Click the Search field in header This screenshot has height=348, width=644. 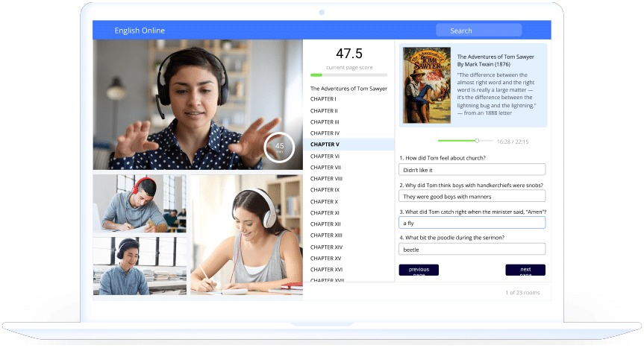pos(478,31)
